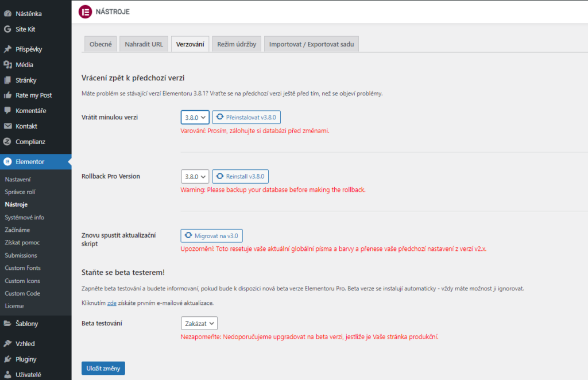Switch to the Nahradit URL tab
Viewport: 588px width, 380px height.
(x=144, y=44)
